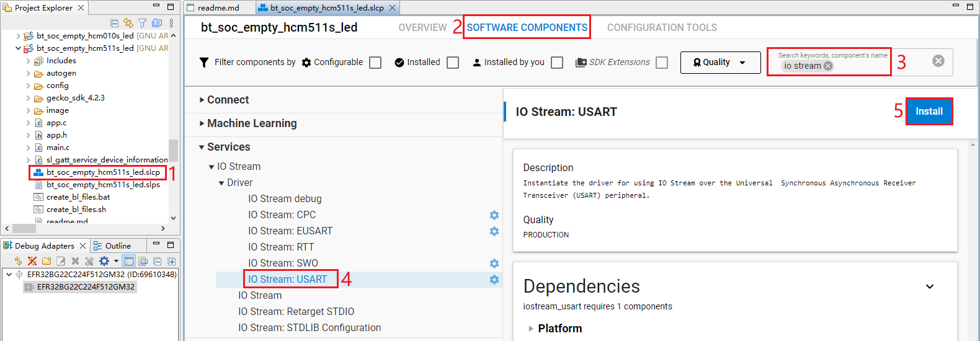Check the Installed by you checkbox
Screen dimensions: 980x341
click(x=557, y=63)
